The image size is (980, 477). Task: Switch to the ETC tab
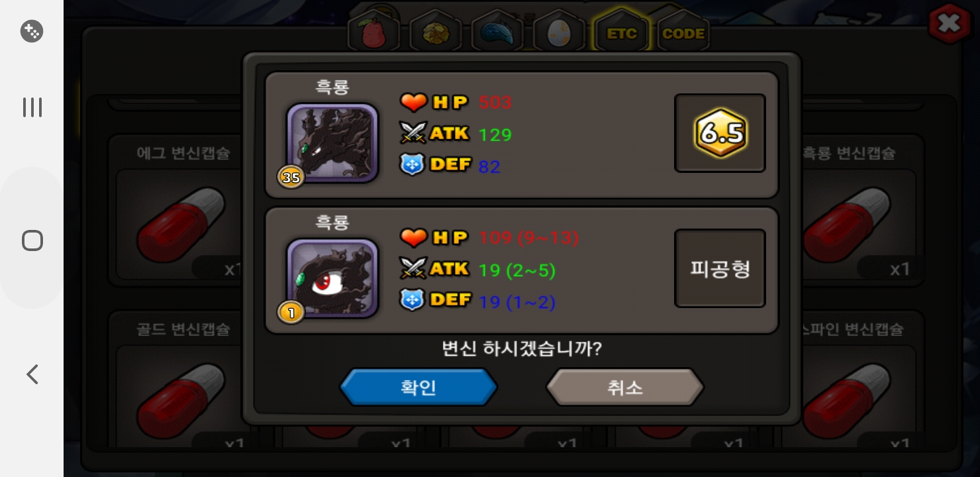[x=621, y=32]
